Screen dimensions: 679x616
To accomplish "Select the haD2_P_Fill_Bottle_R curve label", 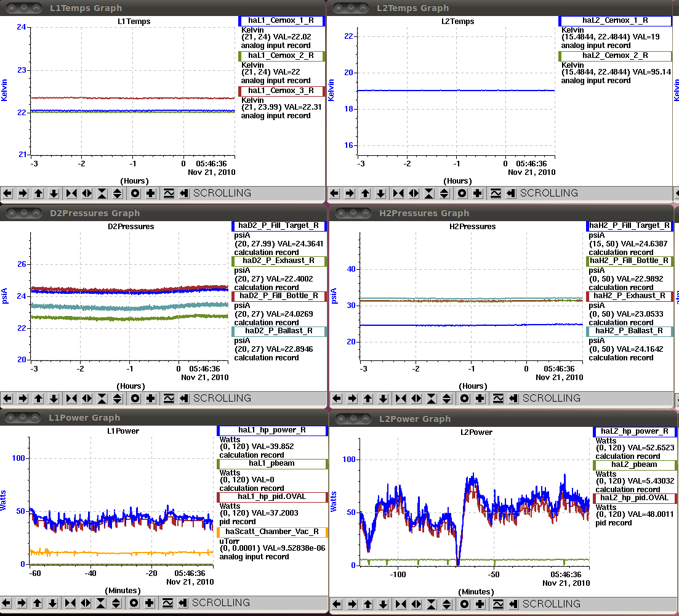I will coord(279,296).
